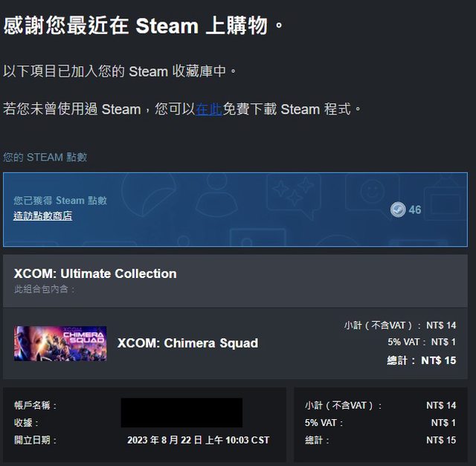This screenshot has width=476, height=466.
Task: Click the 5% VAT line in bottom summary
Action: point(380,423)
